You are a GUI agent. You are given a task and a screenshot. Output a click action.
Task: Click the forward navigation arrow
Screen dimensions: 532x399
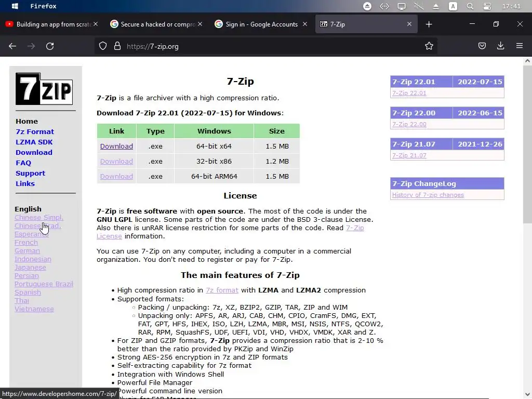31,46
